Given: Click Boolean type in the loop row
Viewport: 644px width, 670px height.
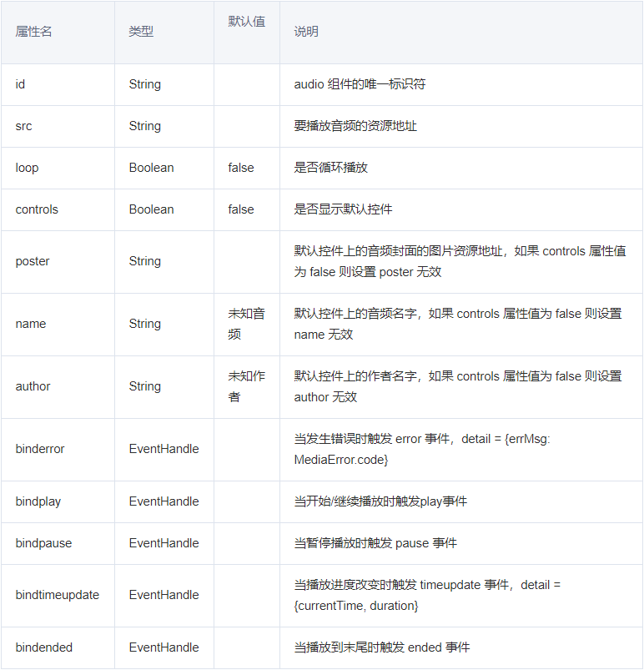Looking at the screenshot, I should point(151,168).
